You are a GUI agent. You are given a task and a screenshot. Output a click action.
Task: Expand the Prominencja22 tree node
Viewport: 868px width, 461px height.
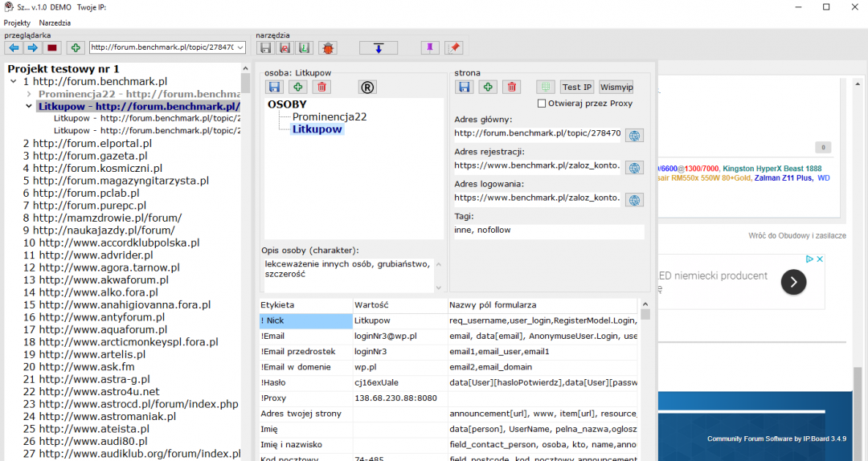(30, 94)
